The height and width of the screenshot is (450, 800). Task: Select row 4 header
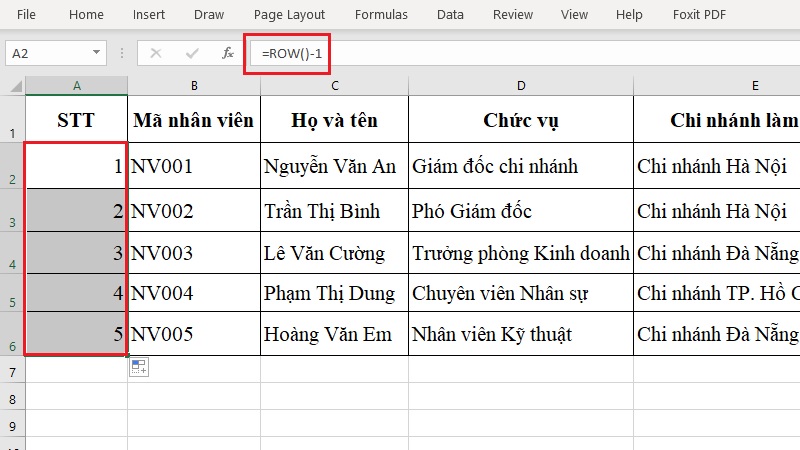(x=12, y=253)
